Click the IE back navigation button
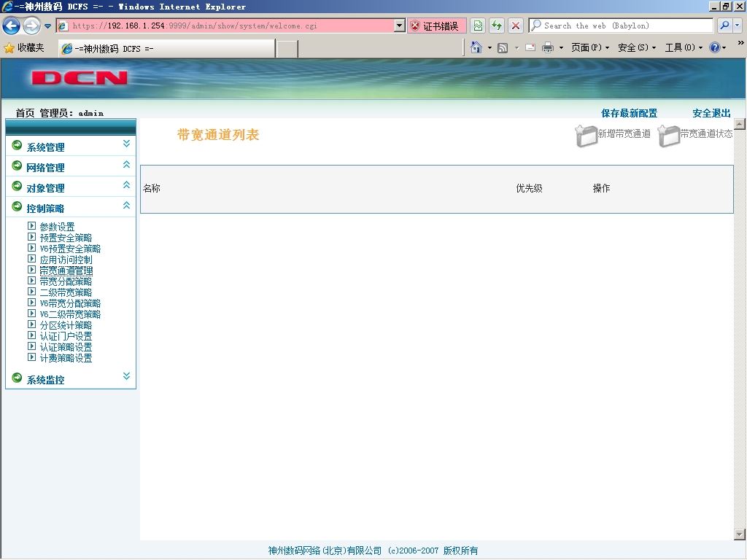Image resolution: width=747 pixels, height=560 pixels. (x=12, y=26)
